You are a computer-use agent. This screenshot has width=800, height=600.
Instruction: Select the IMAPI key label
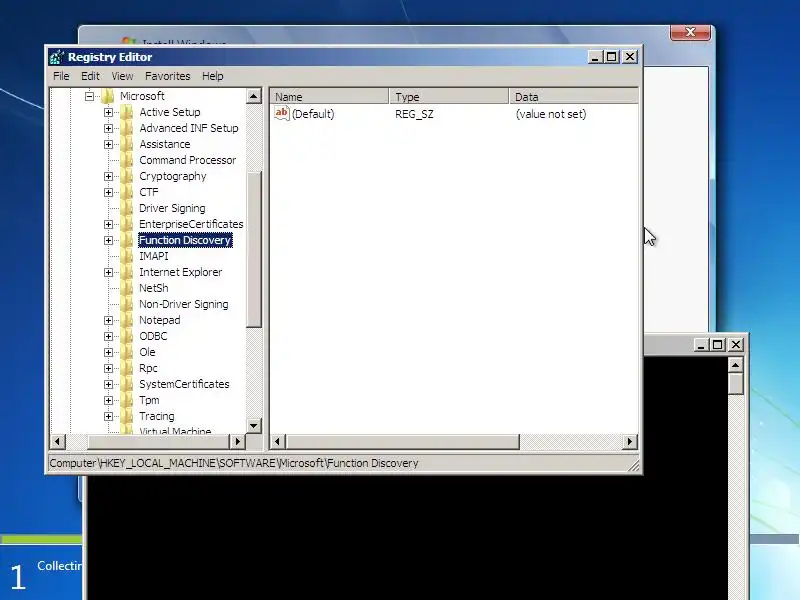coord(154,256)
